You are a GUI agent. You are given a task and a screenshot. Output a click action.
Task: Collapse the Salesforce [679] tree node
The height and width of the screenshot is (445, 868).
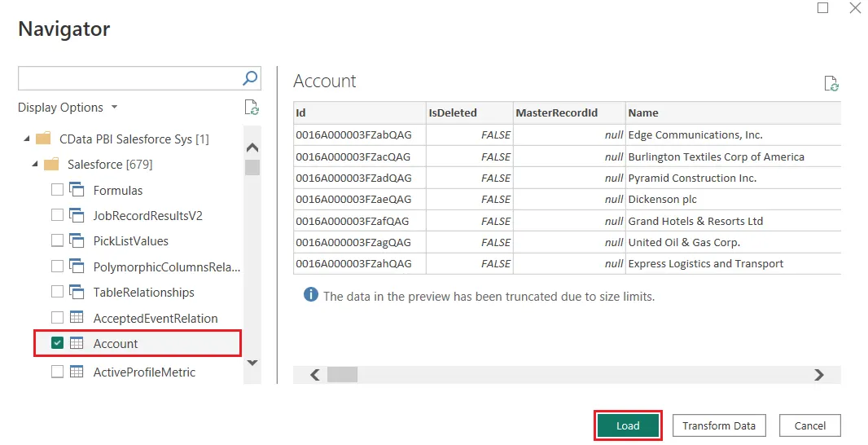35,165
